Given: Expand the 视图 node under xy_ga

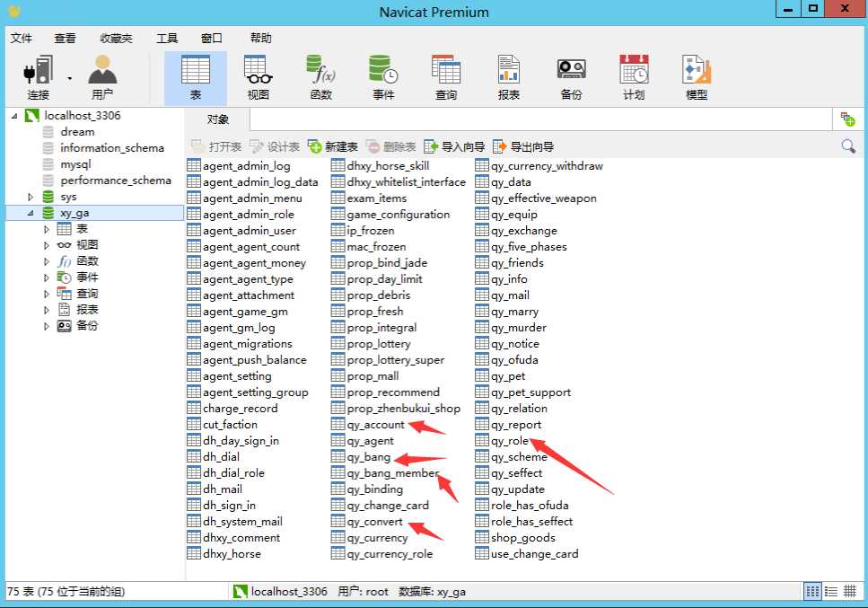Looking at the screenshot, I should (x=47, y=245).
